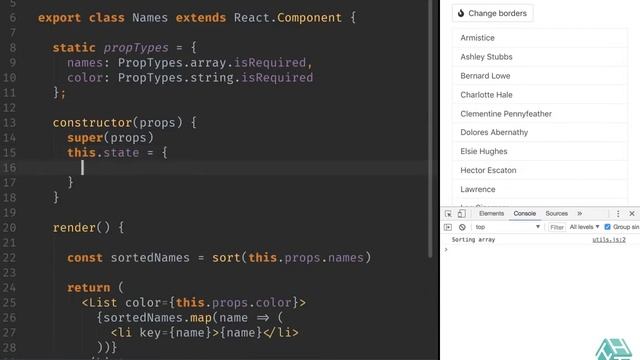The width and height of the screenshot is (640, 360).
Task: Expand more DevTools tabs chevron
Action: pos(580,213)
